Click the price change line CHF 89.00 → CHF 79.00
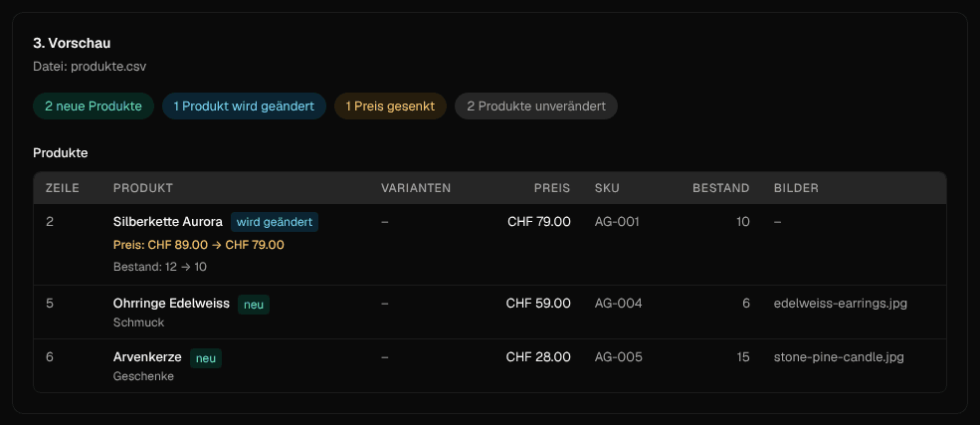The image size is (980, 425). point(199,245)
